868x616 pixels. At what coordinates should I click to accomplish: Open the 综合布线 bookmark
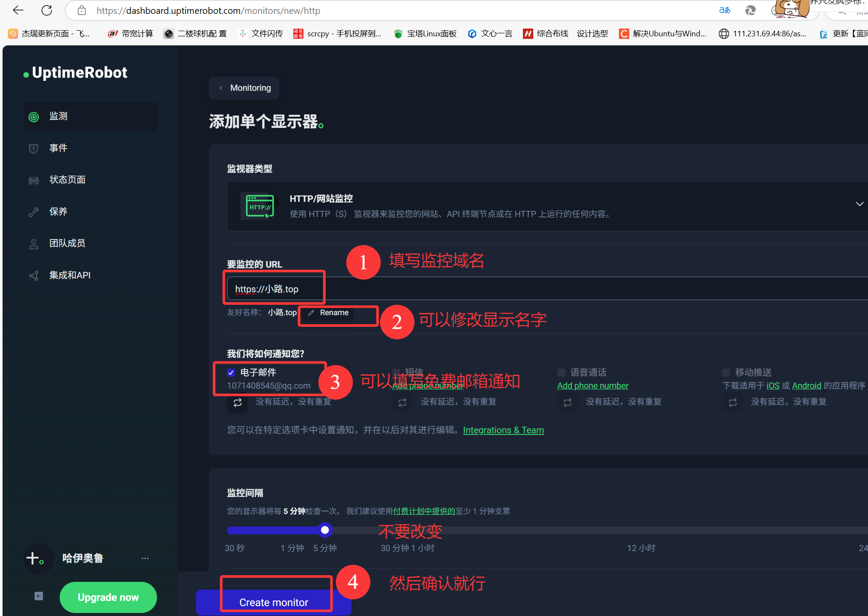545,34
